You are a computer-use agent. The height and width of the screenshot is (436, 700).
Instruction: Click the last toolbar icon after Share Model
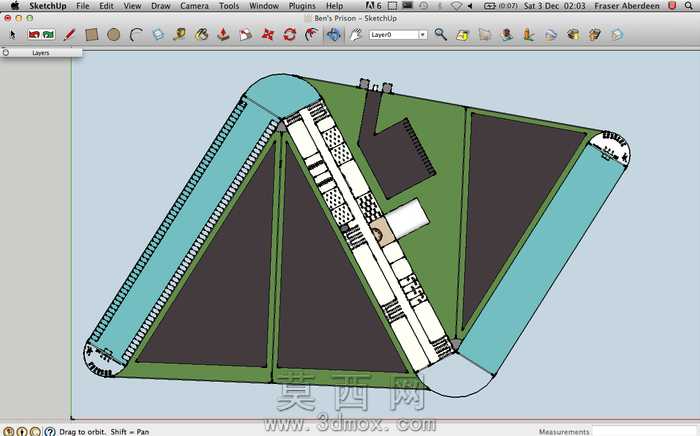(x=617, y=34)
